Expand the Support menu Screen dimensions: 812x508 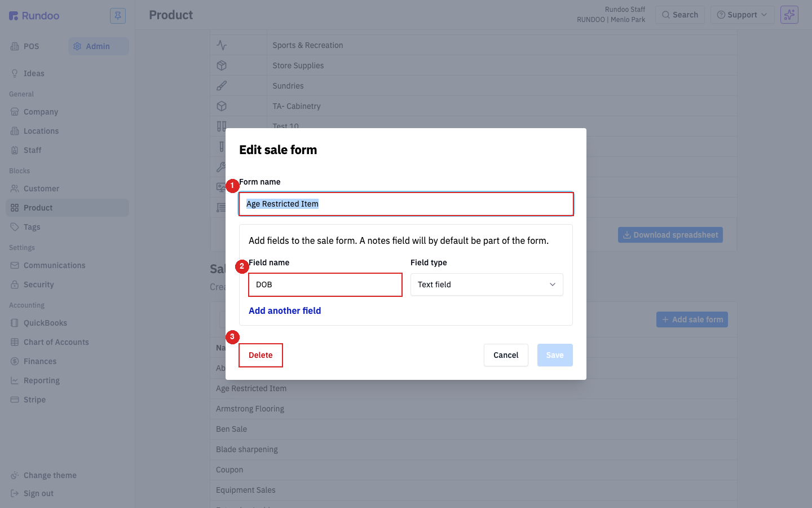(742, 15)
